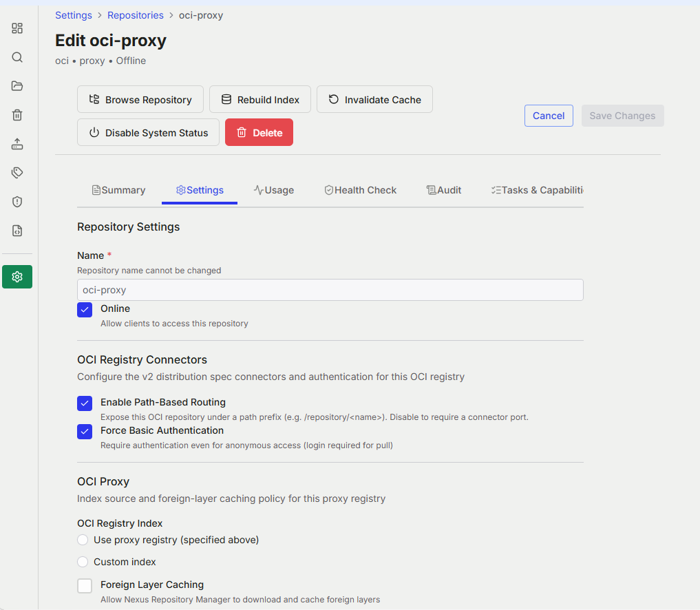Click the Save Changes button
Screen dimensions: 700x610
coord(622,116)
